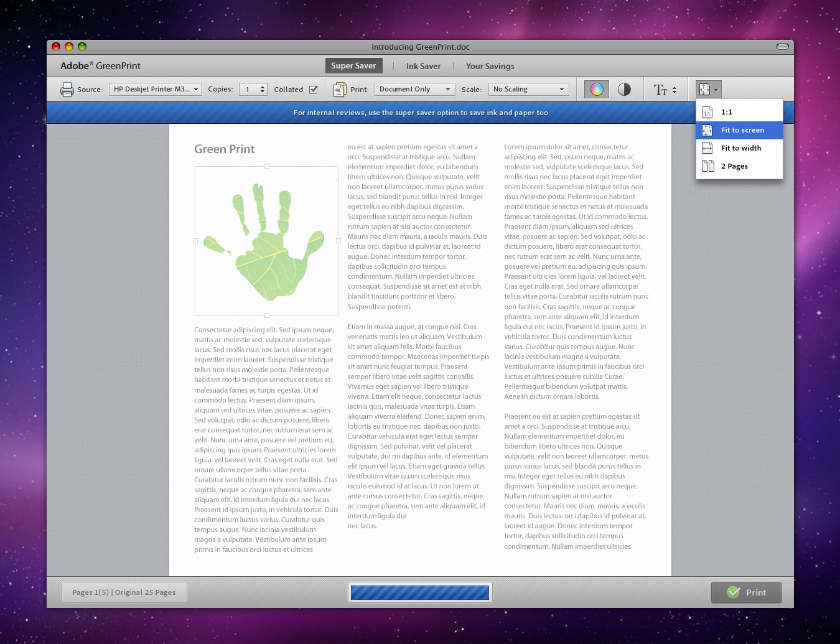Choose Fit to width menu item
This screenshot has width=840, height=644.
739,148
